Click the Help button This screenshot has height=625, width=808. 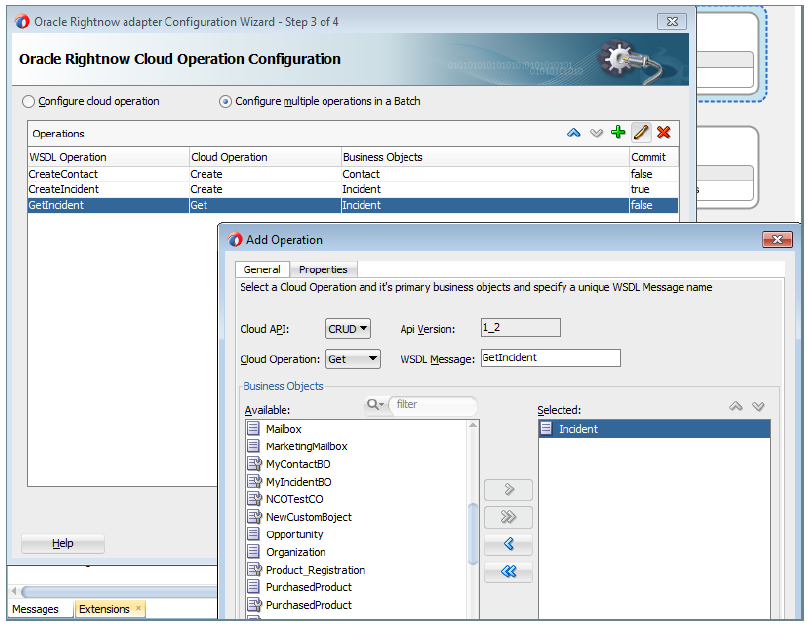pyautogui.click(x=63, y=544)
